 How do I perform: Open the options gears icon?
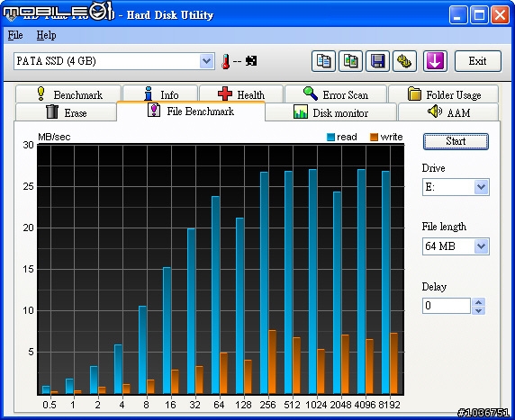[404, 61]
